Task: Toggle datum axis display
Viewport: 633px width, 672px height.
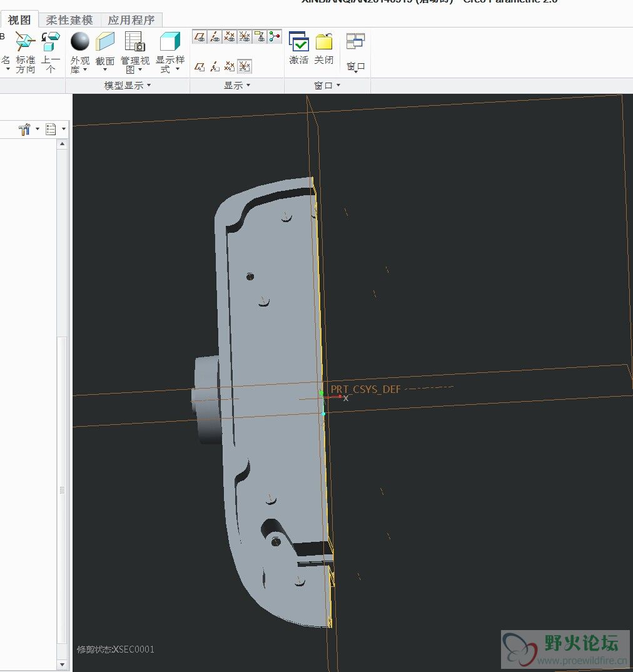Action: (x=215, y=37)
